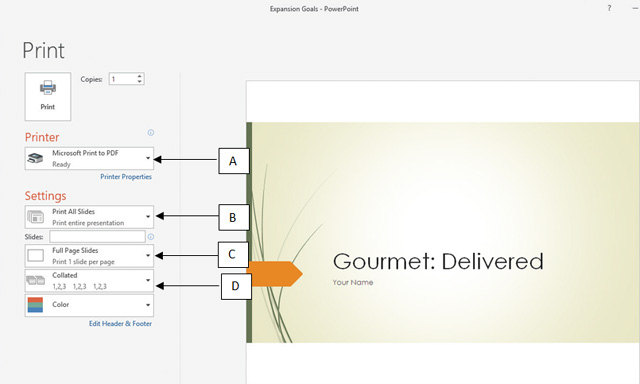This screenshot has height=384, width=640.
Task: Open the Collated dropdown
Action: click(x=89, y=281)
